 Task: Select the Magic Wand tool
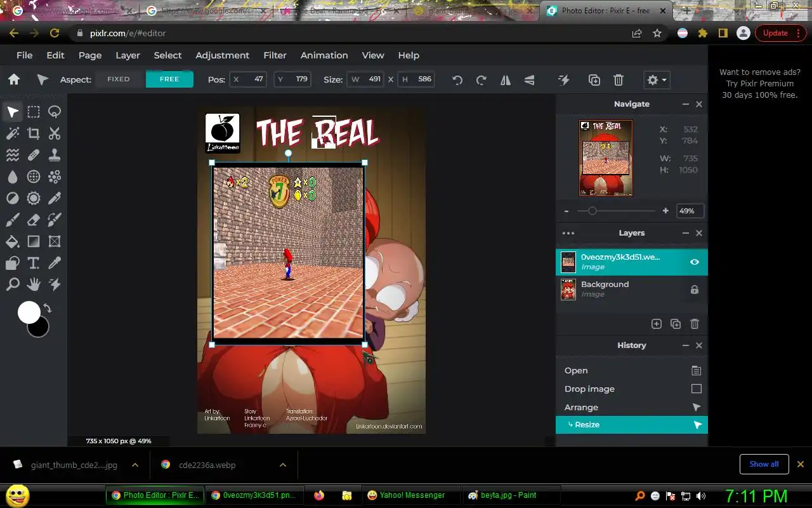13,133
